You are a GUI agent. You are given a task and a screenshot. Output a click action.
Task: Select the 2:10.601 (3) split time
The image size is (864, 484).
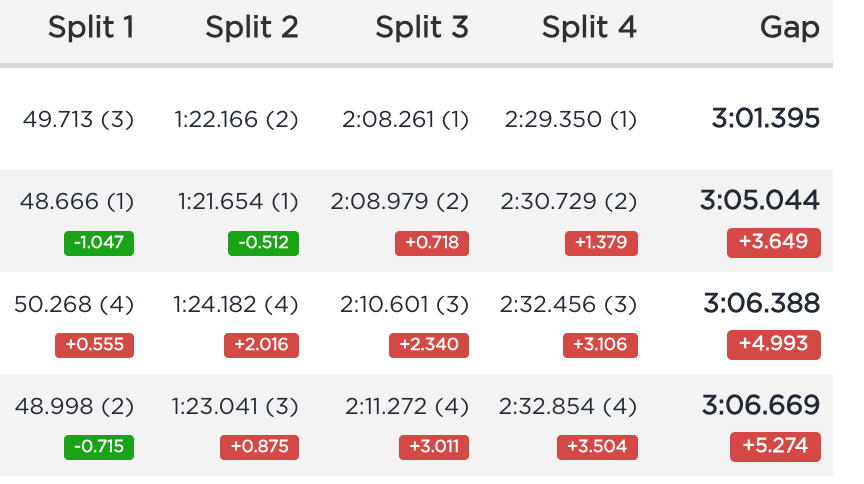(404, 304)
